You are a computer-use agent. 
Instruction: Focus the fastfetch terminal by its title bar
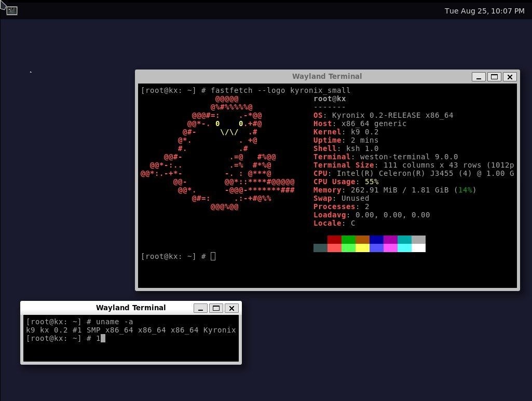coord(327,77)
